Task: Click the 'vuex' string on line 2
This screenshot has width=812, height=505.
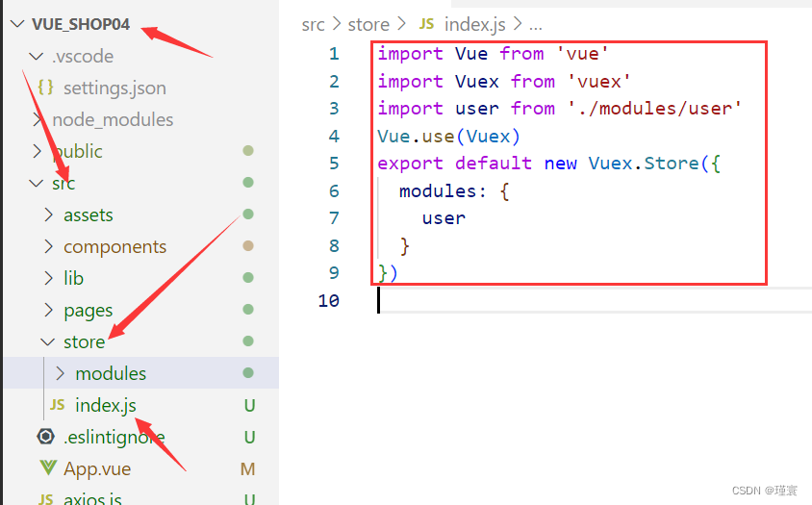Action: pyautogui.click(x=599, y=82)
